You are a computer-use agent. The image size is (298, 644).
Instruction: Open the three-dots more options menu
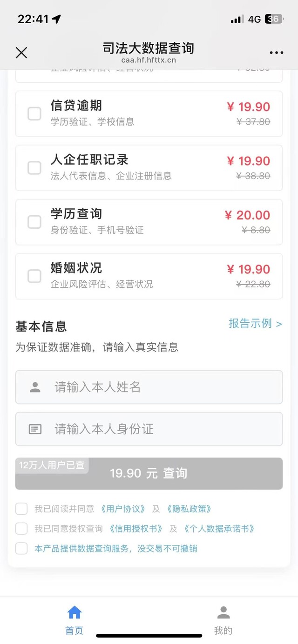point(276,53)
